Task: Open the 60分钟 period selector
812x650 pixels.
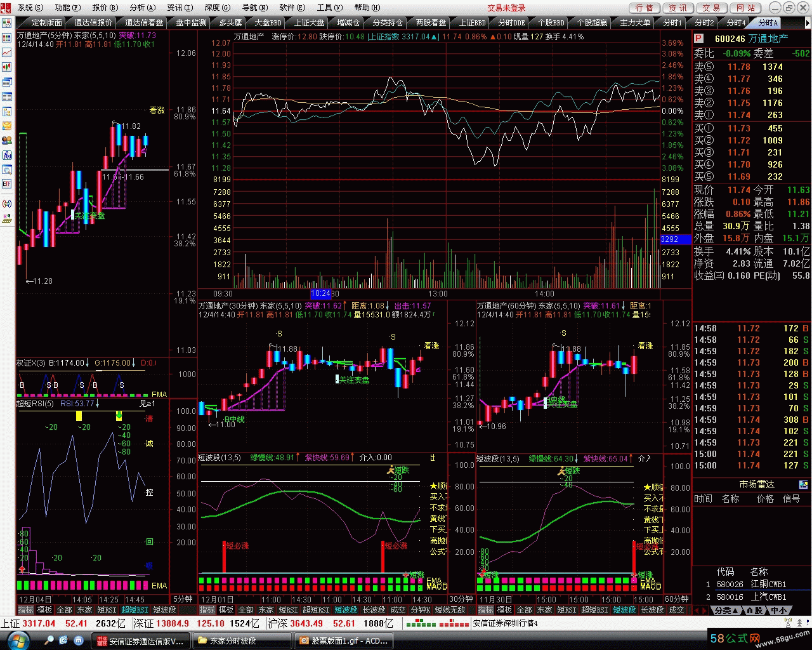Action: click(677, 599)
